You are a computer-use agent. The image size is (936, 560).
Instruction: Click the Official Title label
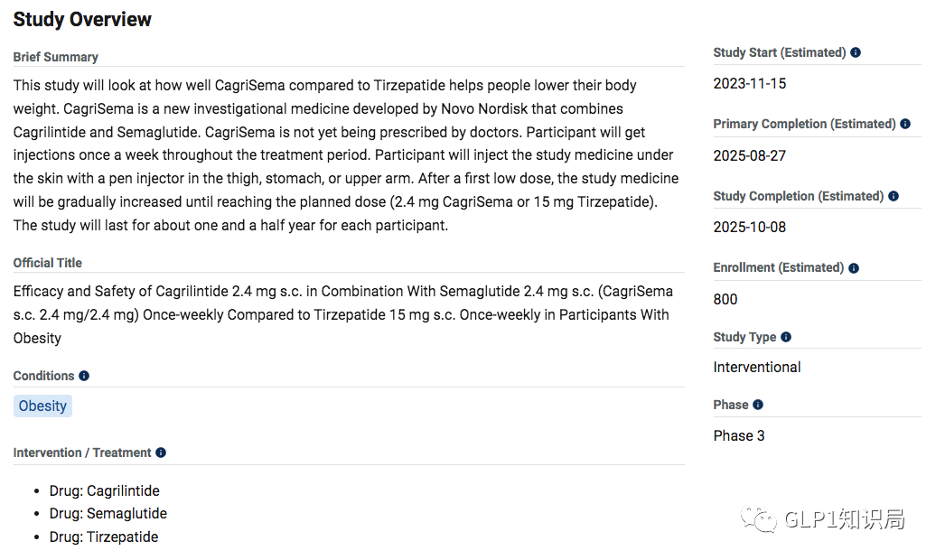point(47,263)
